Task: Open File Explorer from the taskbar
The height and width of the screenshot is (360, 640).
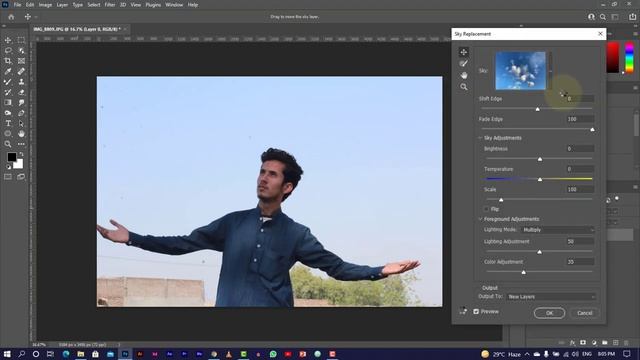Action: [x=80, y=354]
